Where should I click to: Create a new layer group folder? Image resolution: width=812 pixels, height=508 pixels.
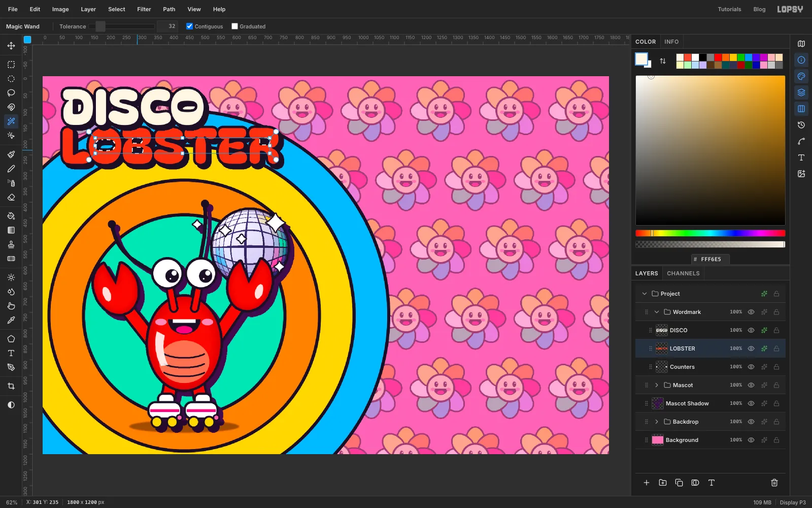coord(663,483)
